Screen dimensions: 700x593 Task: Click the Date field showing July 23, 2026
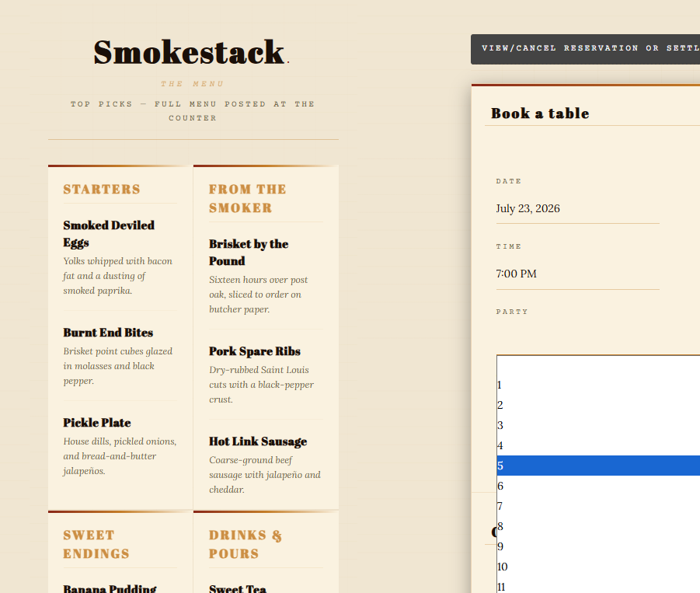coord(578,208)
